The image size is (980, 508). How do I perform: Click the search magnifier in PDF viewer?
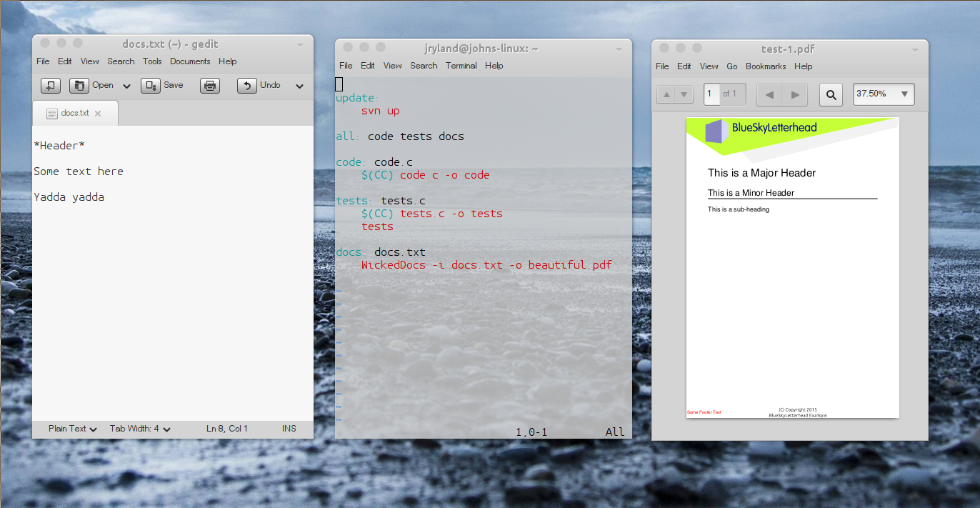[831, 94]
